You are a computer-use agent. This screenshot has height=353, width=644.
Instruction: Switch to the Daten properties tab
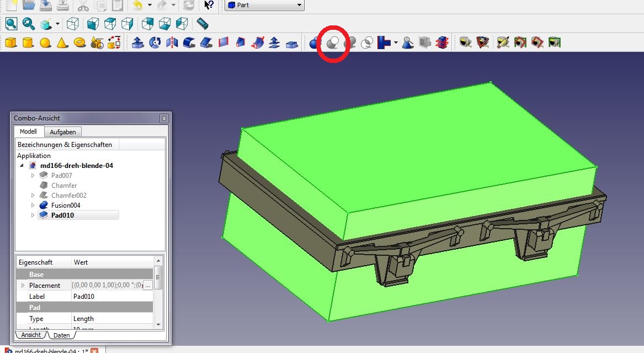tap(62, 335)
